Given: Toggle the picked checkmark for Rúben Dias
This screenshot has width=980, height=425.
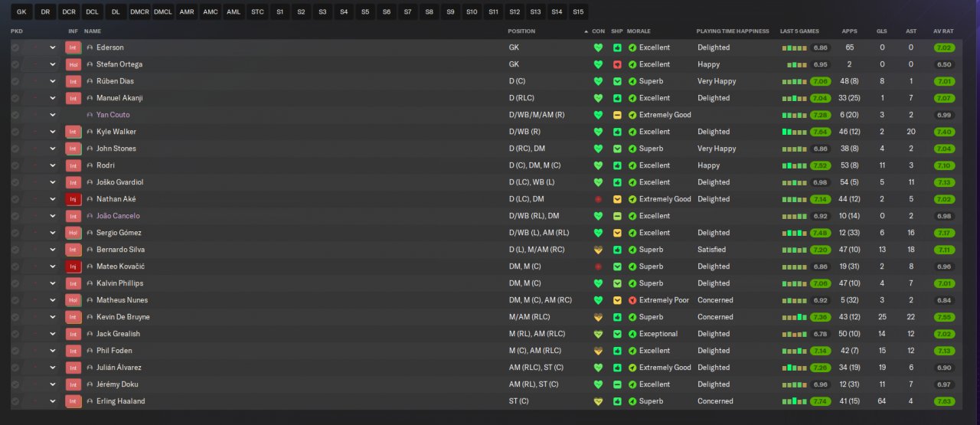Looking at the screenshot, I should 15,81.
